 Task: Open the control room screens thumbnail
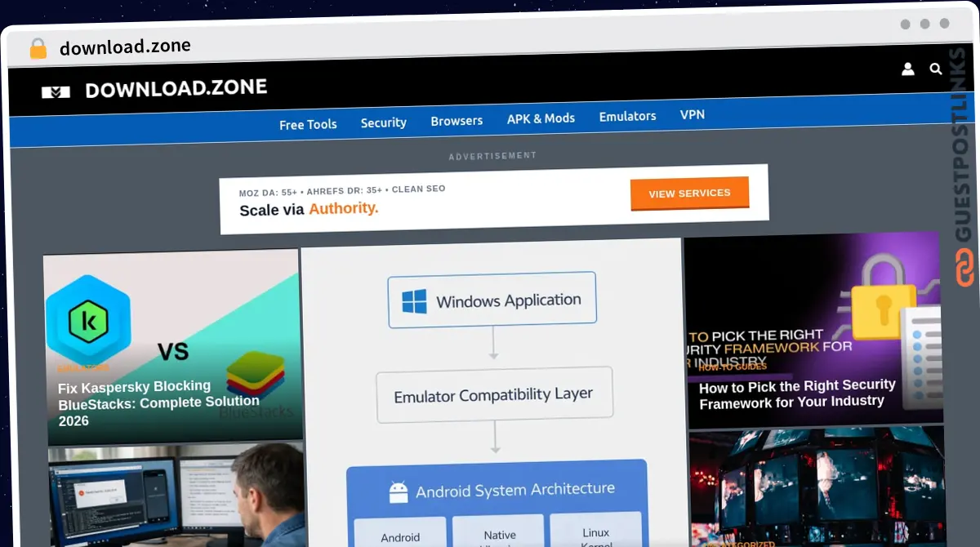[817, 487]
